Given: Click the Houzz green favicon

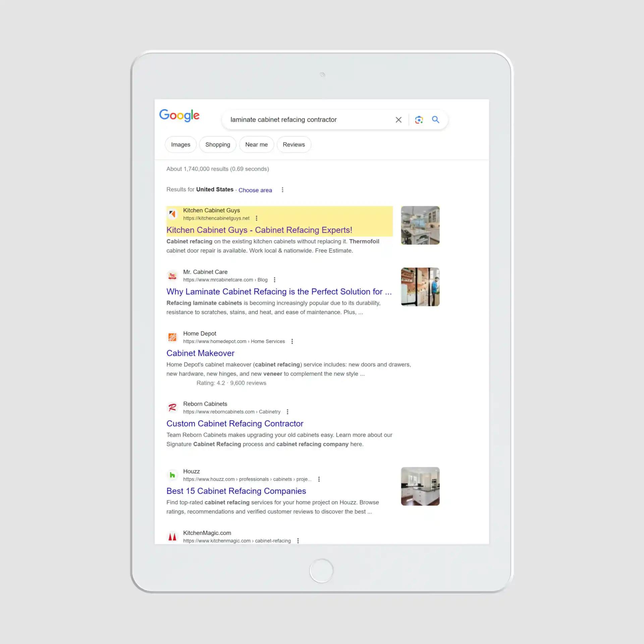Looking at the screenshot, I should point(172,475).
